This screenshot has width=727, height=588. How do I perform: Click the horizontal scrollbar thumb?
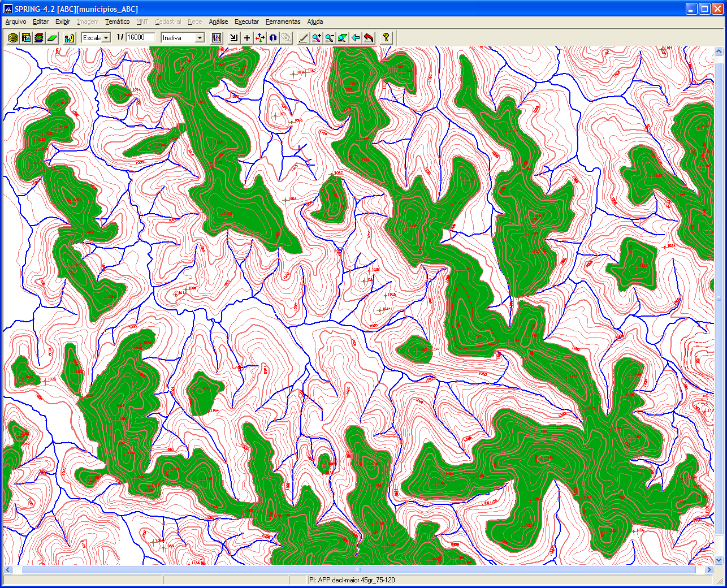coord(358,570)
